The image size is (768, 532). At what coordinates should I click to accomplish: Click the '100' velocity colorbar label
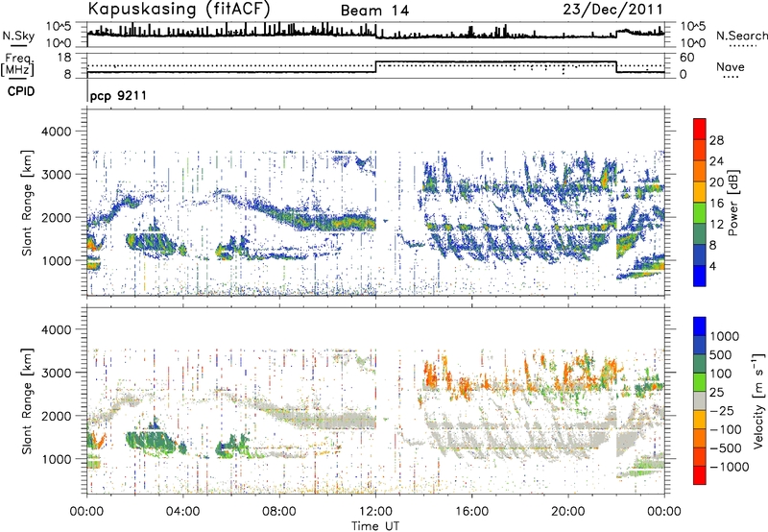pos(721,374)
